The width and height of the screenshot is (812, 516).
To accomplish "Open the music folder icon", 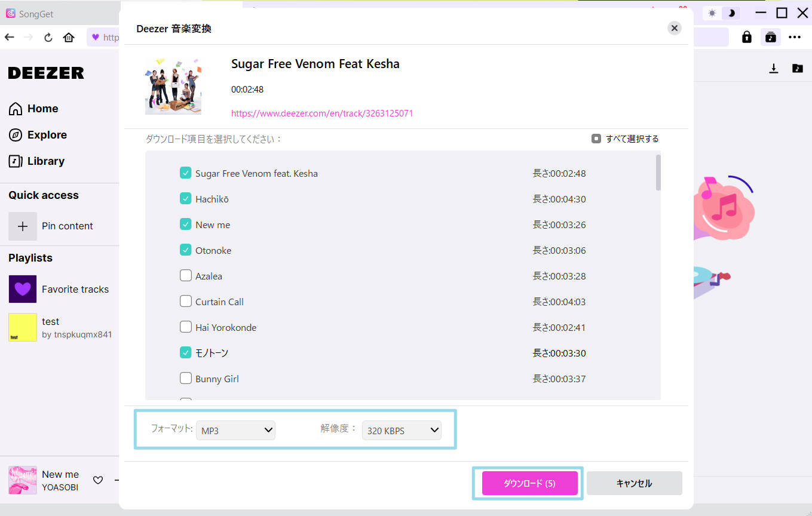I will coord(798,68).
